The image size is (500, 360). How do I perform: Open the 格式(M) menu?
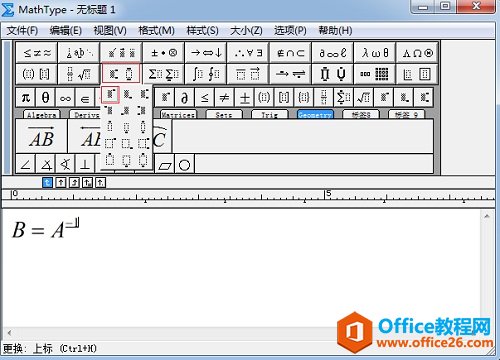coord(156,31)
